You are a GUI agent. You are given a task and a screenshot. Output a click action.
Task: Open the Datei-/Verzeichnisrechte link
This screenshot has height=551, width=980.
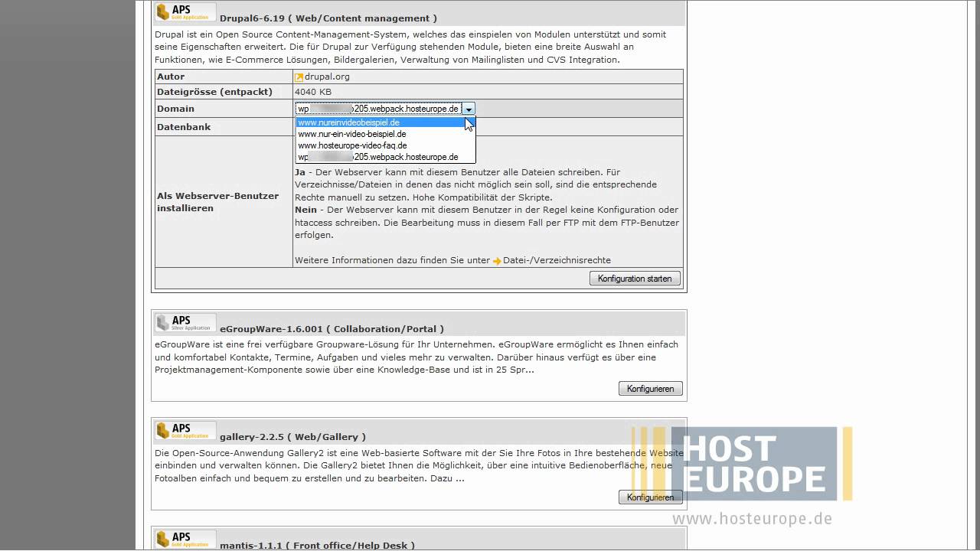tap(557, 260)
